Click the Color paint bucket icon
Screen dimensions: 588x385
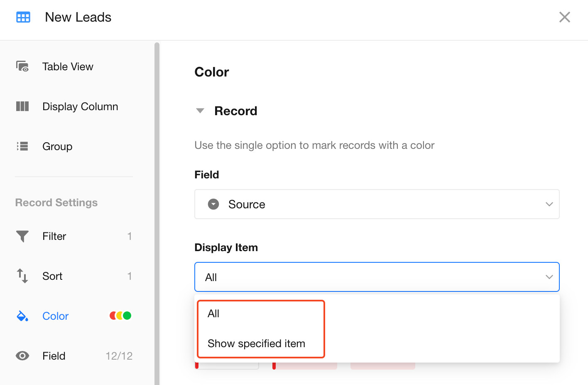(x=22, y=316)
